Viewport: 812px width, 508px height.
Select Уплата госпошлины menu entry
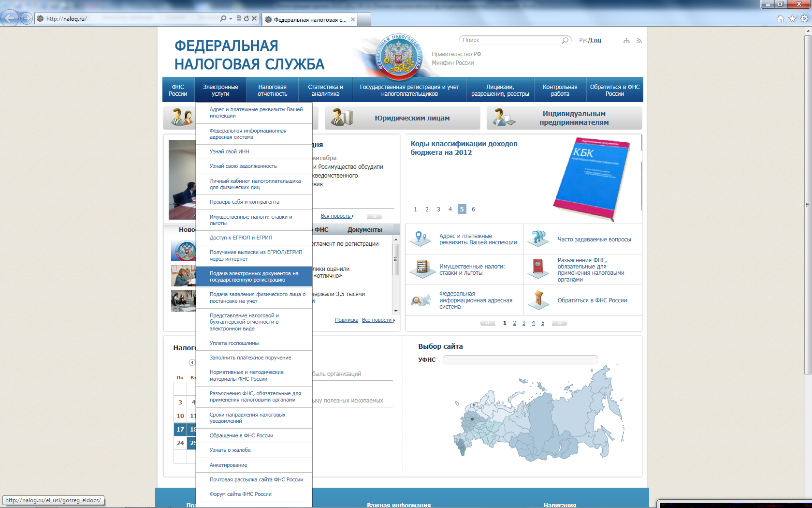coord(254,343)
